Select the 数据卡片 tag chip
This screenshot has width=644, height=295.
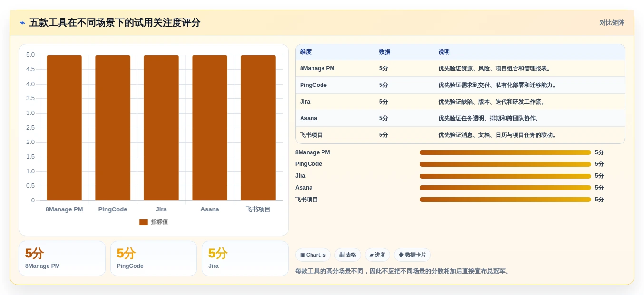(x=412, y=255)
